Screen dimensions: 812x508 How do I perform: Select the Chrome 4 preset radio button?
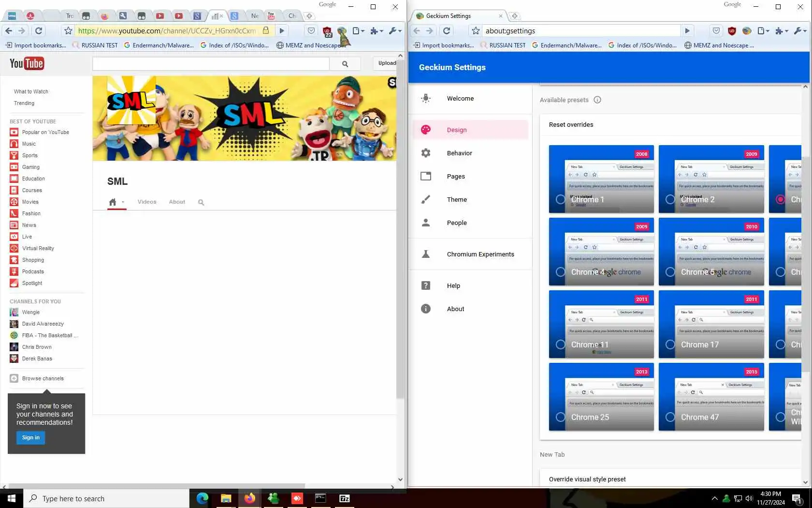(x=560, y=272)
